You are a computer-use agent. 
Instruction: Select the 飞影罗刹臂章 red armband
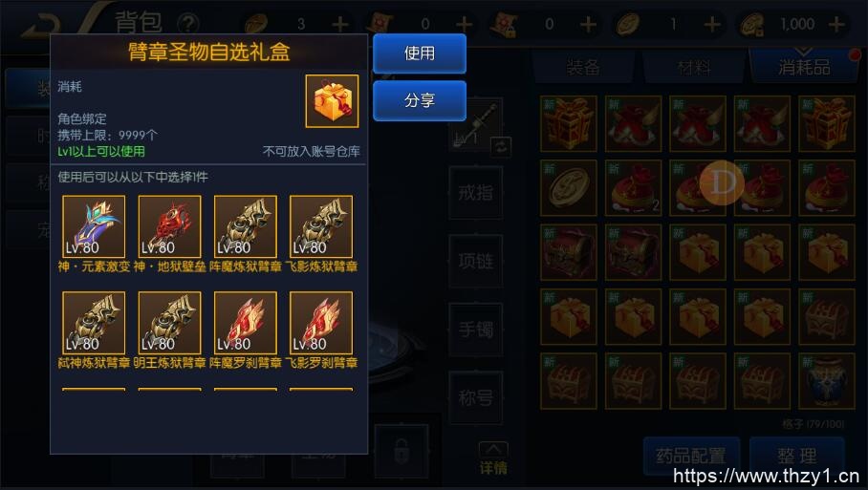321,323
